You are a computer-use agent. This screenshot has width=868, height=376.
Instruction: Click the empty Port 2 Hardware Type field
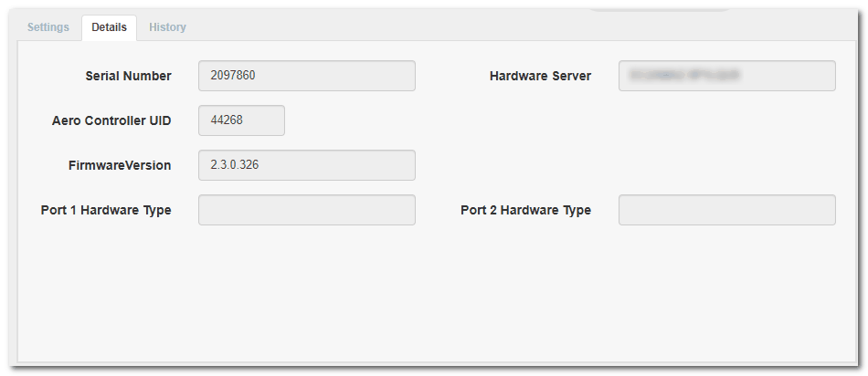[x=726, y=210]
